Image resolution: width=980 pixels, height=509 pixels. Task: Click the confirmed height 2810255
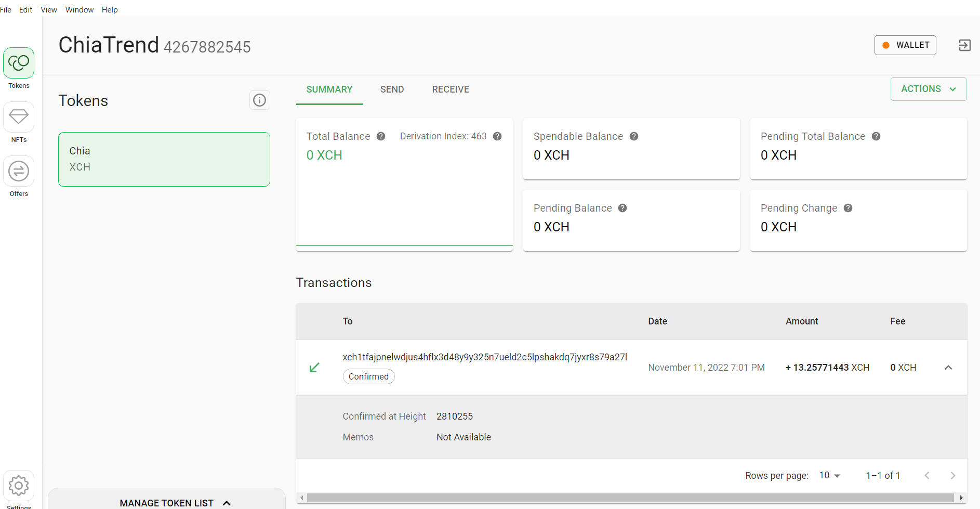[455, 416]
